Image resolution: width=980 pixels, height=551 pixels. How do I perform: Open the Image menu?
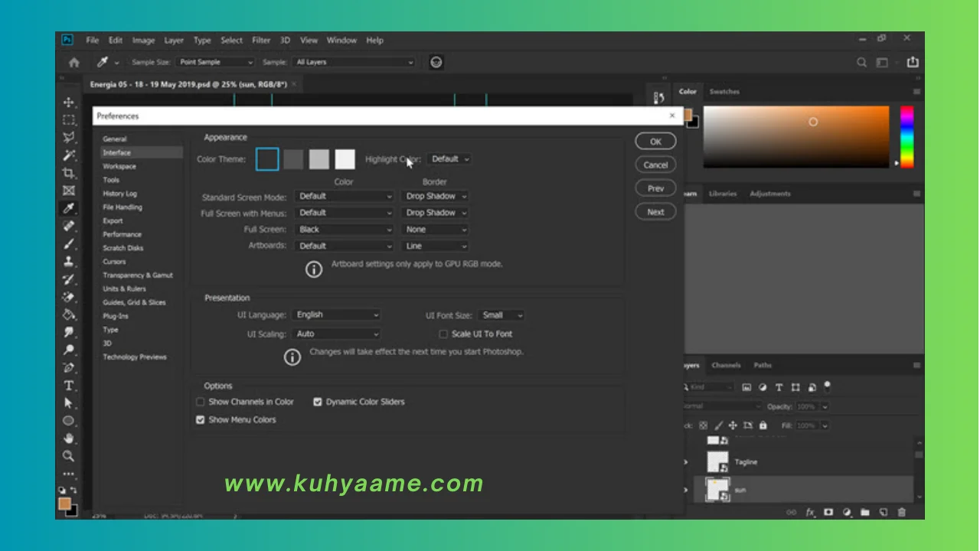143,41
